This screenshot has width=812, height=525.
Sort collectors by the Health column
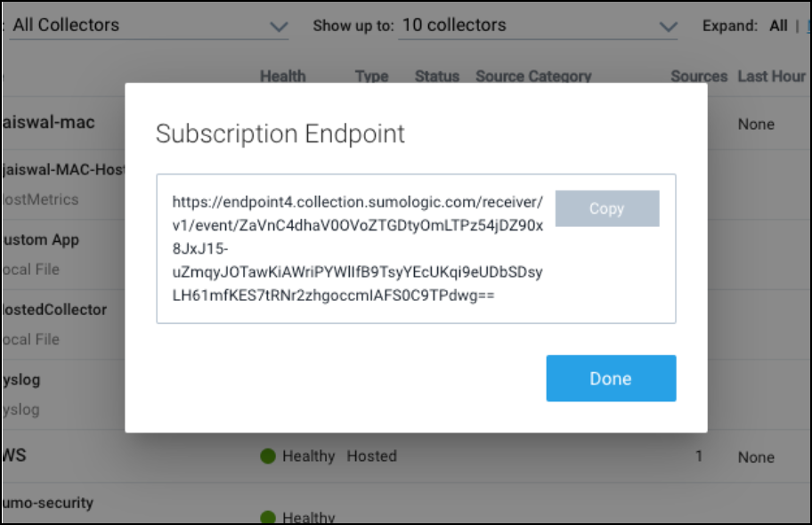click(282, 77)
